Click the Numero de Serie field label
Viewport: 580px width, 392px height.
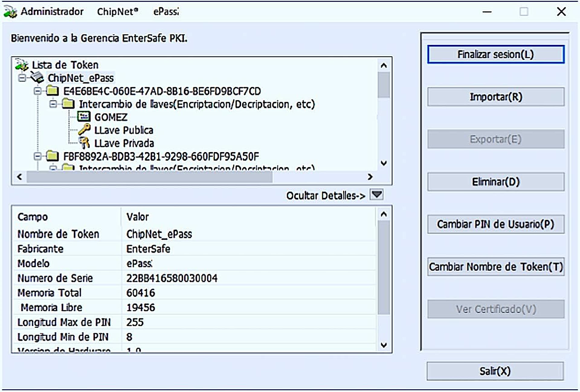coord(55,278)
